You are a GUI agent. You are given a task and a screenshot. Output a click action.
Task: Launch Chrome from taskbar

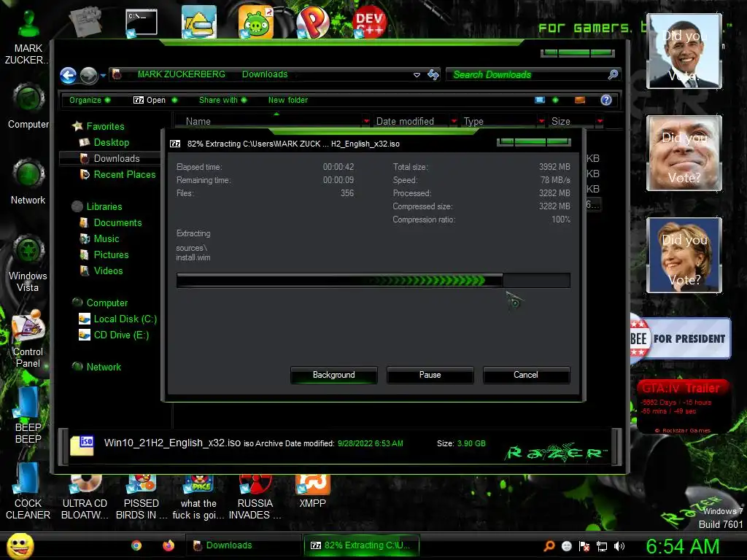click(x=136, y=545)
